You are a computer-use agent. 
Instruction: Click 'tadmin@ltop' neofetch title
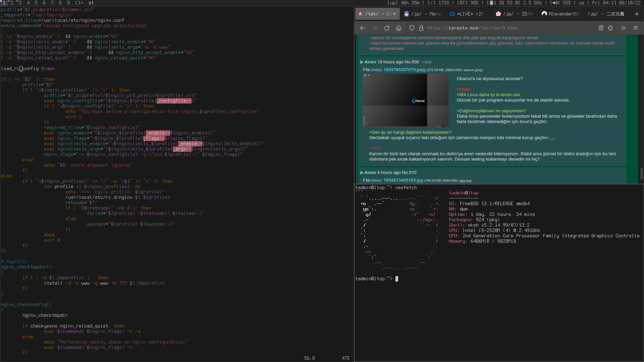pyautogui.click(x=464, y=193)
